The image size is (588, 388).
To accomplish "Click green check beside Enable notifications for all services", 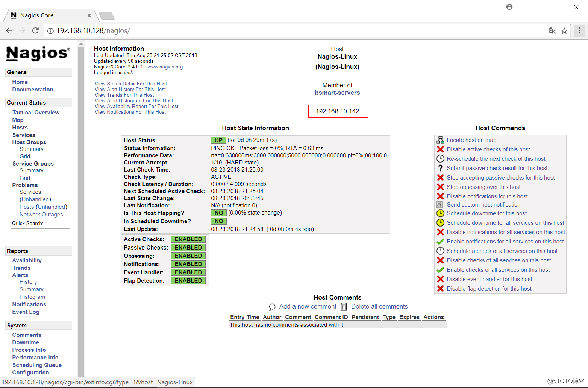I will coord(440,242).
